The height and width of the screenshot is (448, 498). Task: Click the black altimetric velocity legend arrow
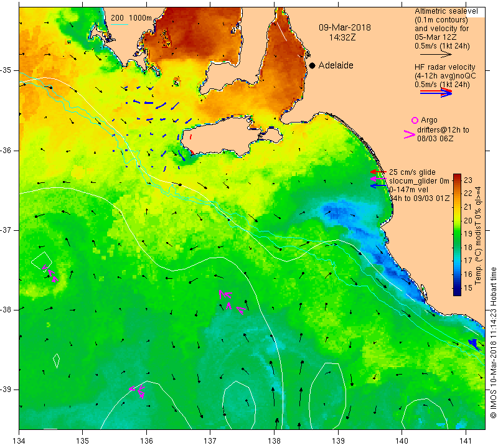pyautogui.click(x=435, y=55)
